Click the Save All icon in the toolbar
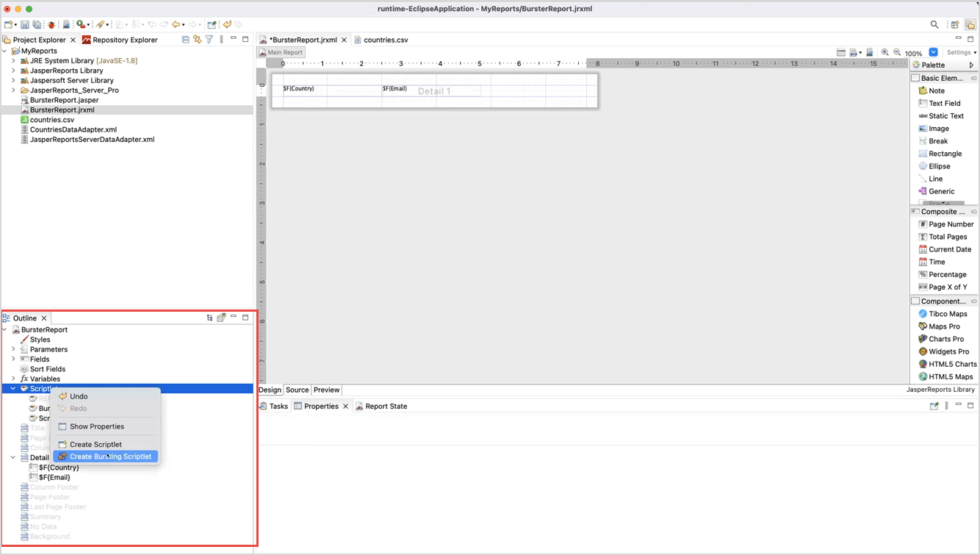980x555 pixels. (x=37, y=24)
